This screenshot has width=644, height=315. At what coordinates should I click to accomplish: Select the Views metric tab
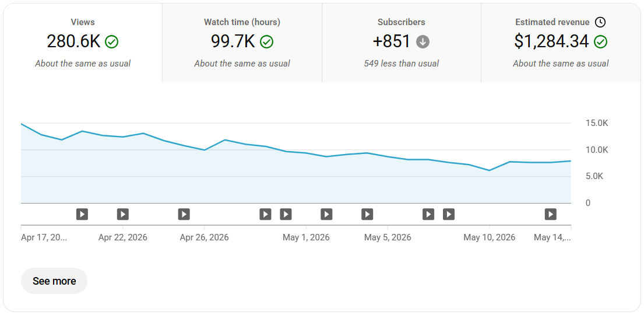click(83, 43)
